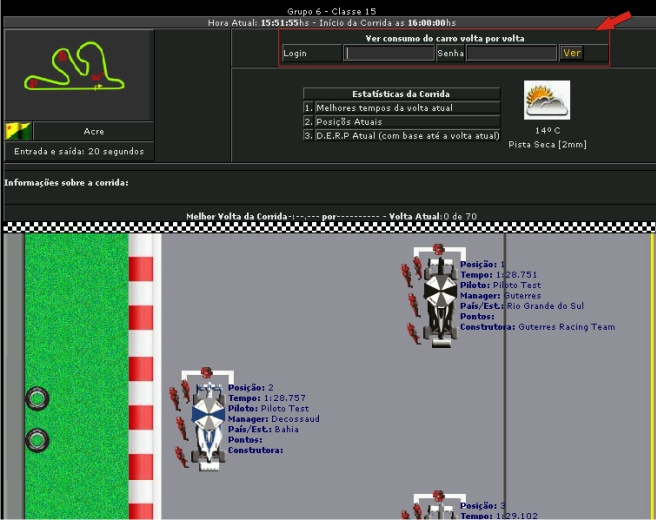
Task: Click the Acre track name label
Action: (93, 131)
